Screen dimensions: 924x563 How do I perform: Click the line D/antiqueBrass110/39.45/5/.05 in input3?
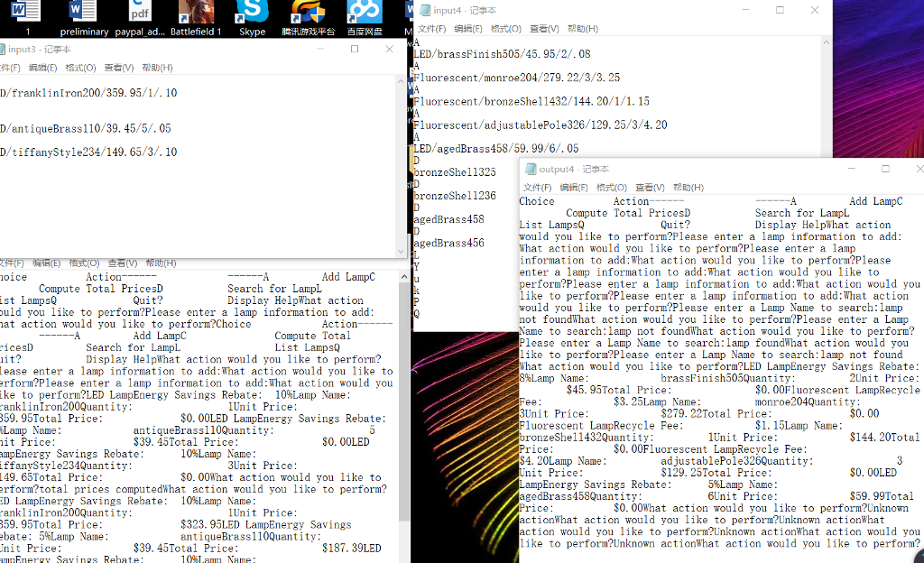(86, 128)
